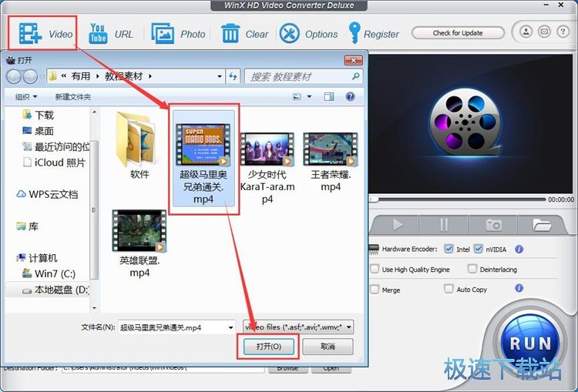Image resolution: width=578 pixels, height=392 pixels.
Task: Select 桌面 in the navigation pane
Action: click(x=38, y=131)
